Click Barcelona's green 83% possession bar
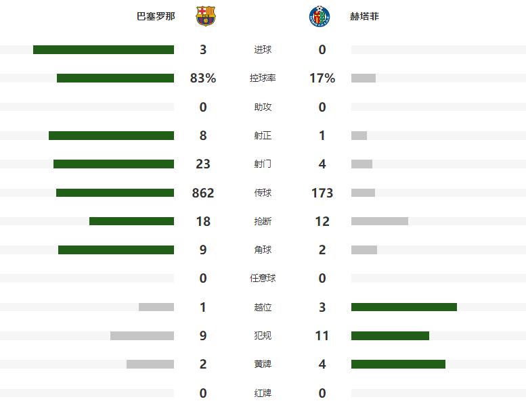This screenshot has width=526, height=420. click(x=115, y=78)
